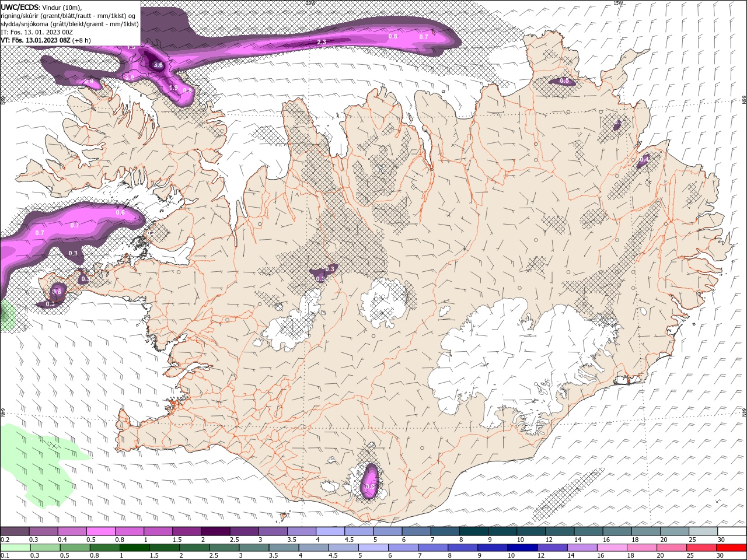Click the VT: Fös. 13.01.2023 08Z valid time
747x560 pixels.
coord(36,40)
